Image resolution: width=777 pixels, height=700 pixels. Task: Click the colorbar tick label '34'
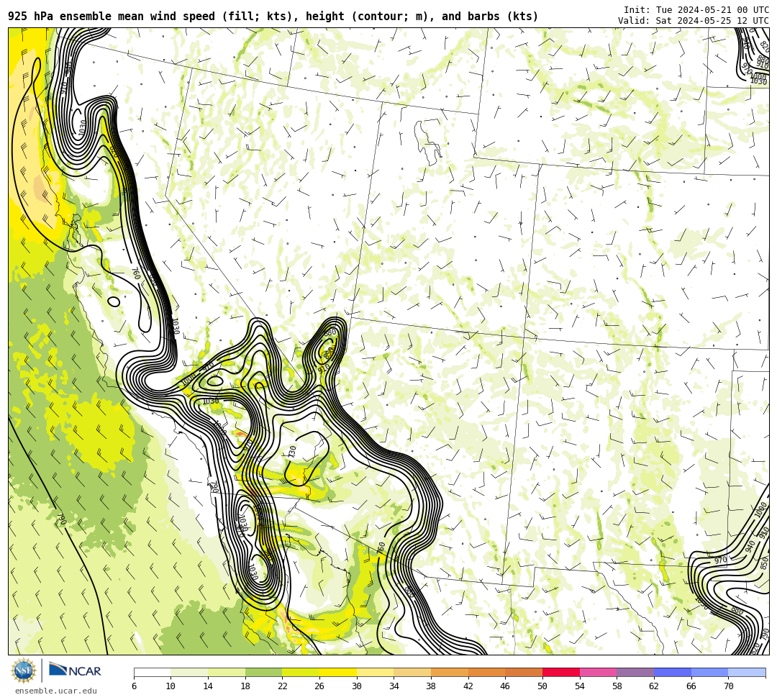pos(394,686)
